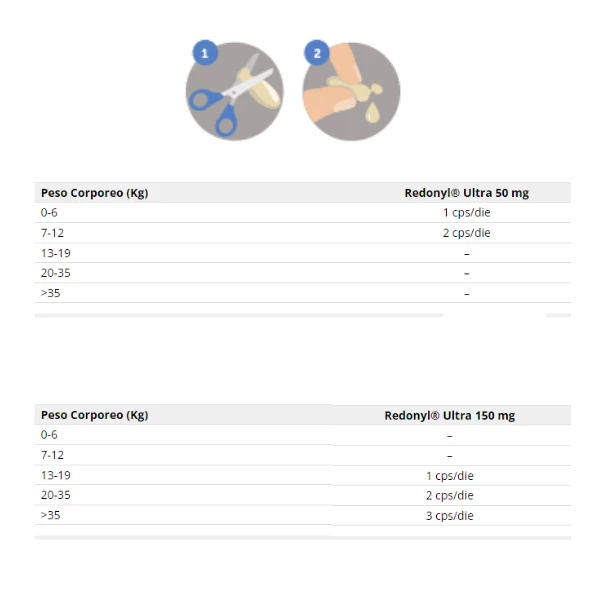Click the 7-12 weight row in the bottom table
This screenshot has height=600, width=600.
(x=52, y=455)
